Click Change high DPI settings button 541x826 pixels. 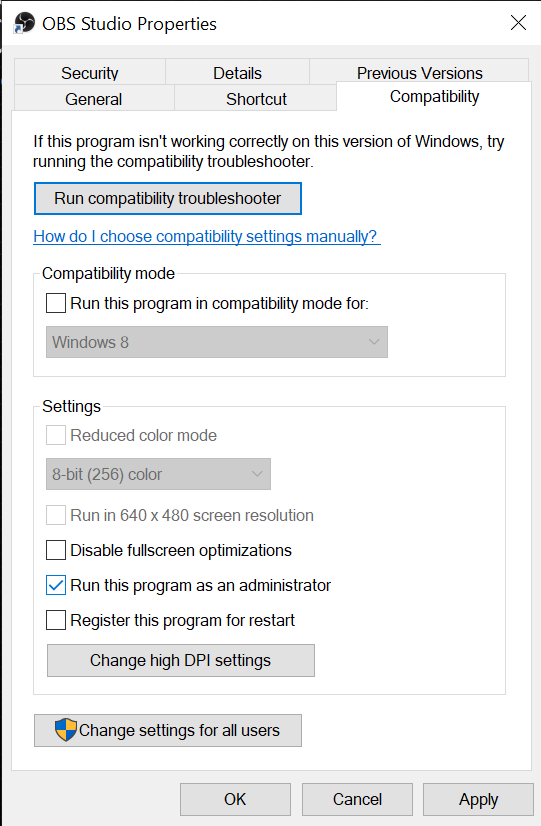click(181, 661)
